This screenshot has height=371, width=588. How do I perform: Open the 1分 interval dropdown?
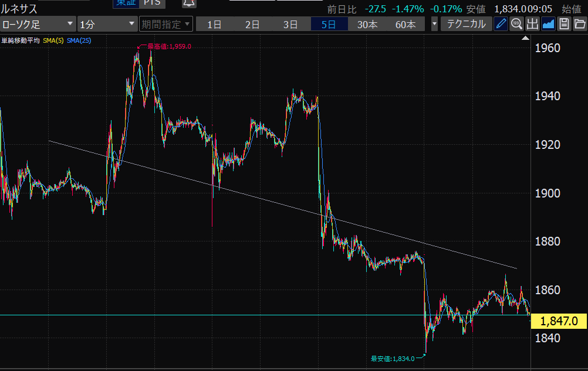(107, 25)
